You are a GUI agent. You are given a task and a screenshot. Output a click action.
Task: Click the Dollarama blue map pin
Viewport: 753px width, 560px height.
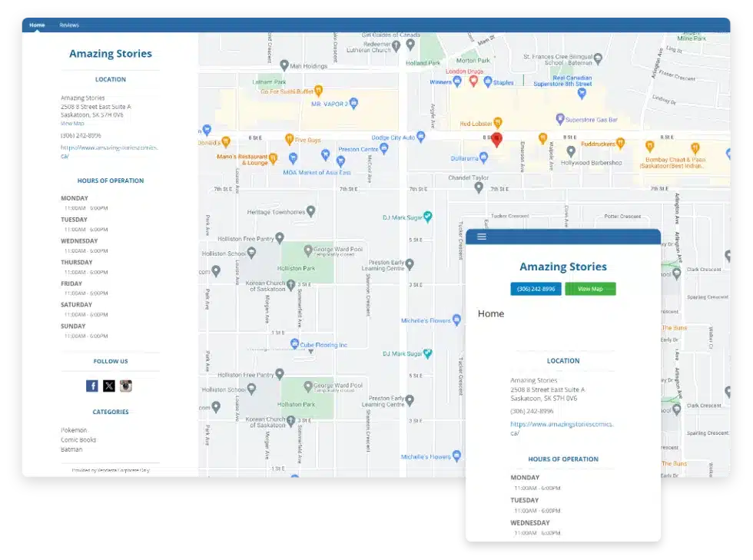click(x=484, y=157)
